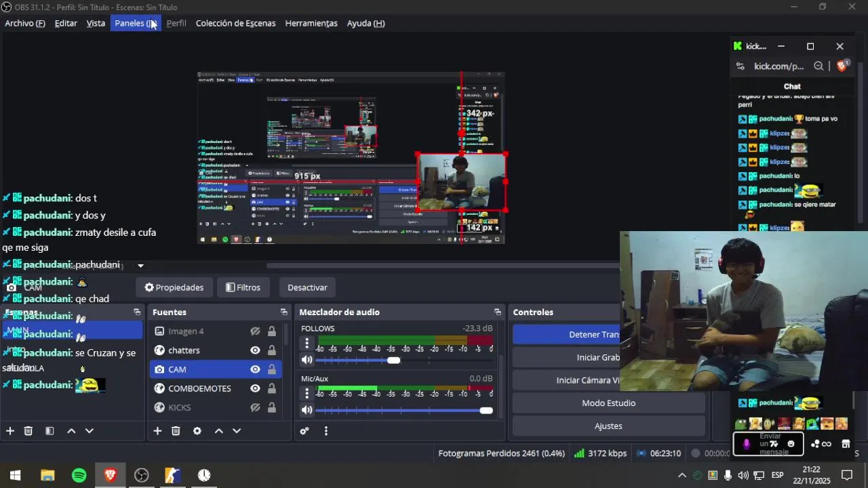Add a new source in Fuentes panel

tap(157, 430)
